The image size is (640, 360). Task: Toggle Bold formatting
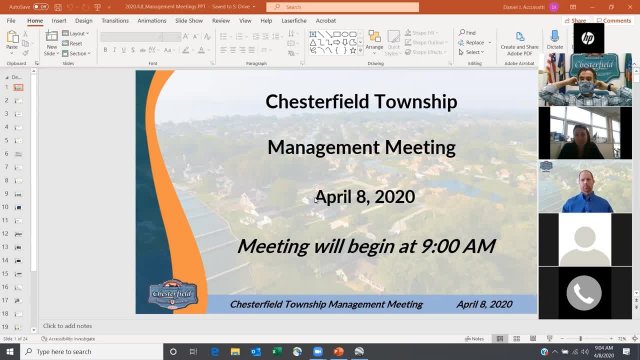click(x=105, y=50)
